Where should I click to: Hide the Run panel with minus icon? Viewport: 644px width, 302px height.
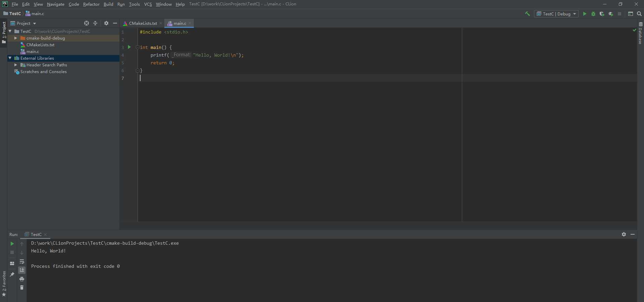pyautogui.click(x=633, y=234)
